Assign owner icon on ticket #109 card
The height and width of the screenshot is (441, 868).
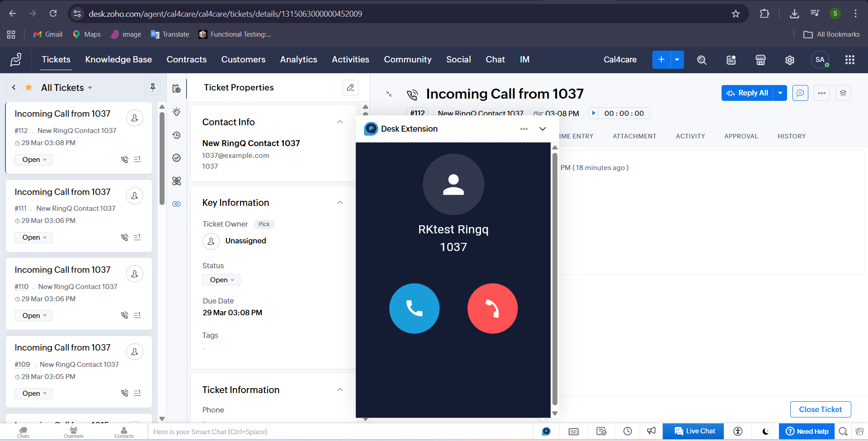point(135,351)
